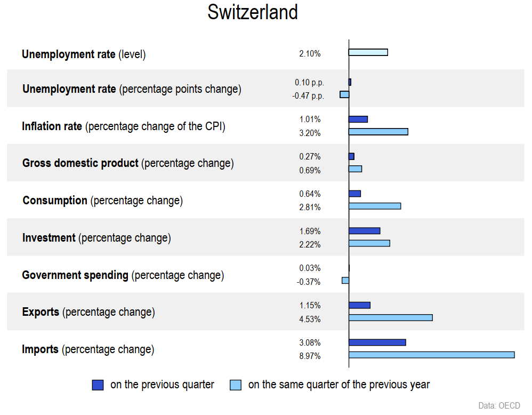Click the Consumption 2.81% light blue bar

pos(374,206)
